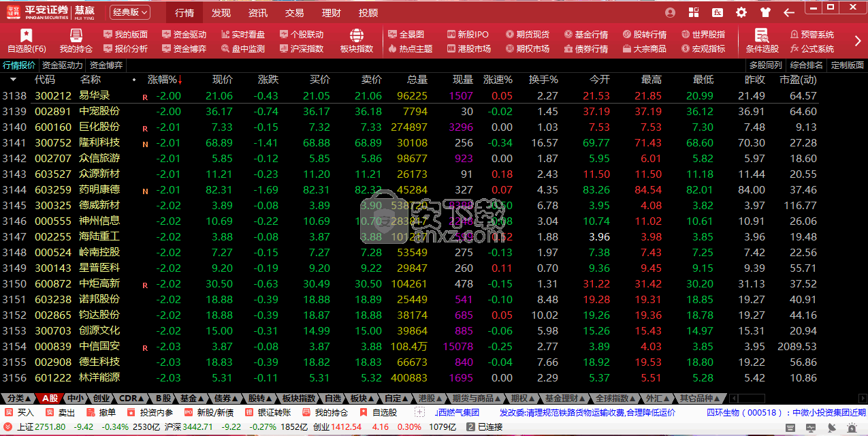868x436 pixels.
Task: Open the 经典版 version dropdown
Action: [x=131, y=12]
